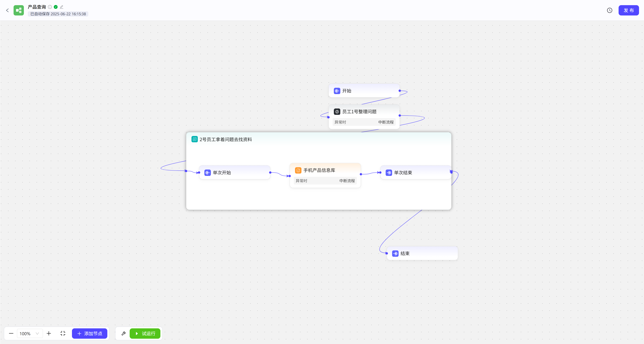Zoom out with minus button
The width and height of the screenshot is (644, 344).
11,333
